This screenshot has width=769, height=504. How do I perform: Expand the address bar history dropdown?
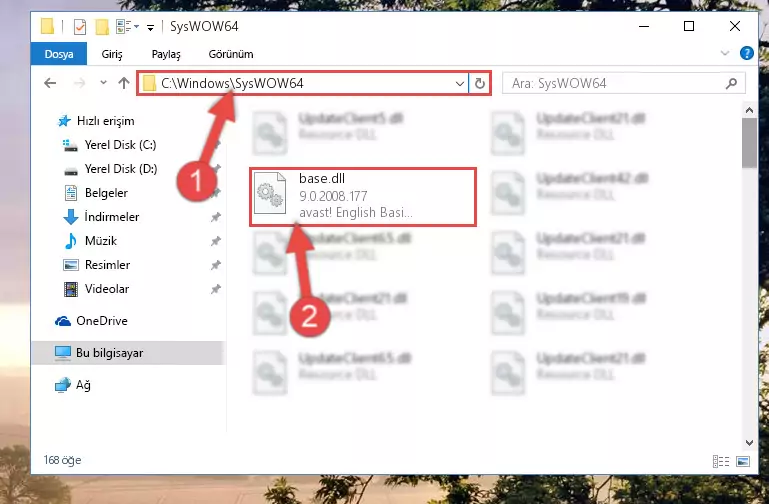pos(460,84)
